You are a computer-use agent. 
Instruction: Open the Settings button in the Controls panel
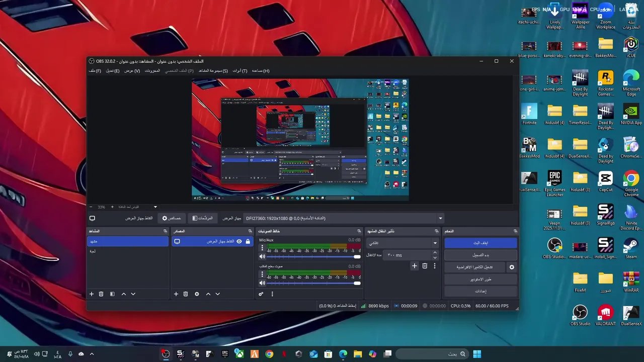(x=480, y=291)
